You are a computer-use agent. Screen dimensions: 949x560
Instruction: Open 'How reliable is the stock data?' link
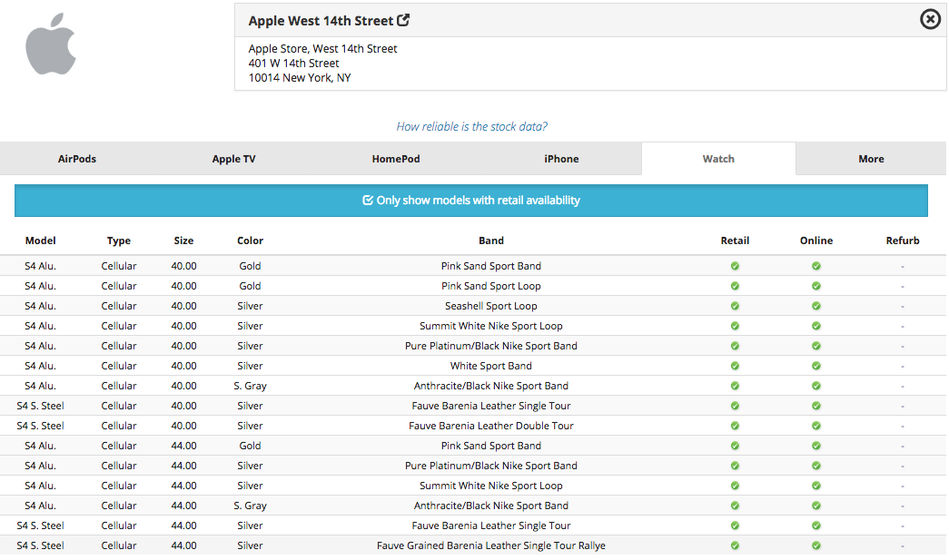tap(472, 126)
